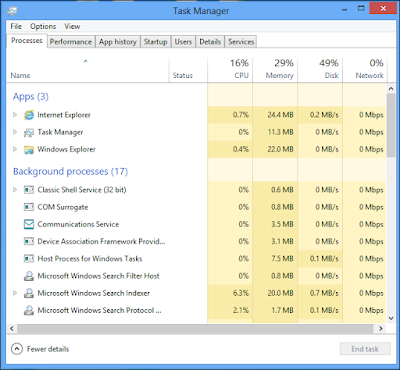Viewport: 400px width, 370px height.
Task: Click the Task Manager process icon
Action: 29,133
